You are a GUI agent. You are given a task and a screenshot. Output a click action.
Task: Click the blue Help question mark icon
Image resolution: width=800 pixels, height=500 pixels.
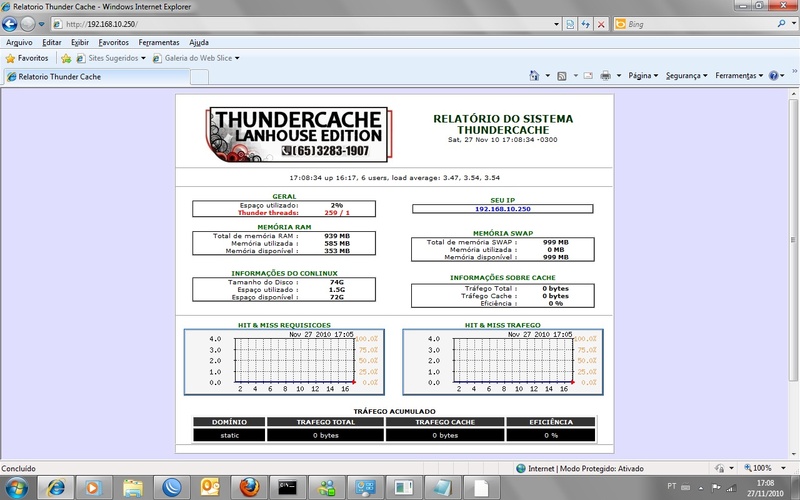point(774,76)
